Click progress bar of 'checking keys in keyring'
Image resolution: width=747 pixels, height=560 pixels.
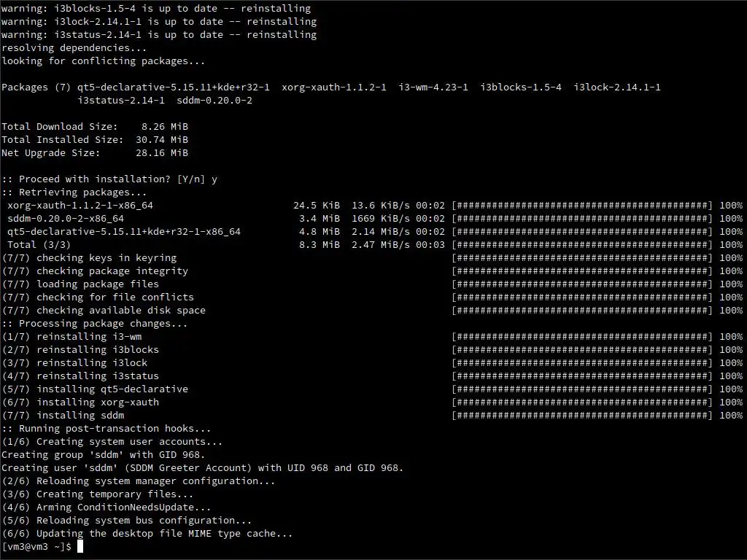[582, 257]
